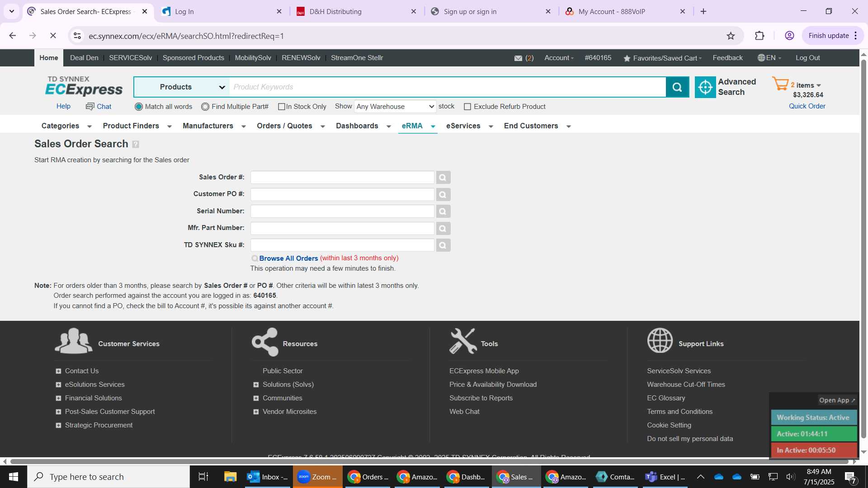Go back to the previous page
This screenshot has height=488, width=868.
pyautogui.click(x=13, y=36)
